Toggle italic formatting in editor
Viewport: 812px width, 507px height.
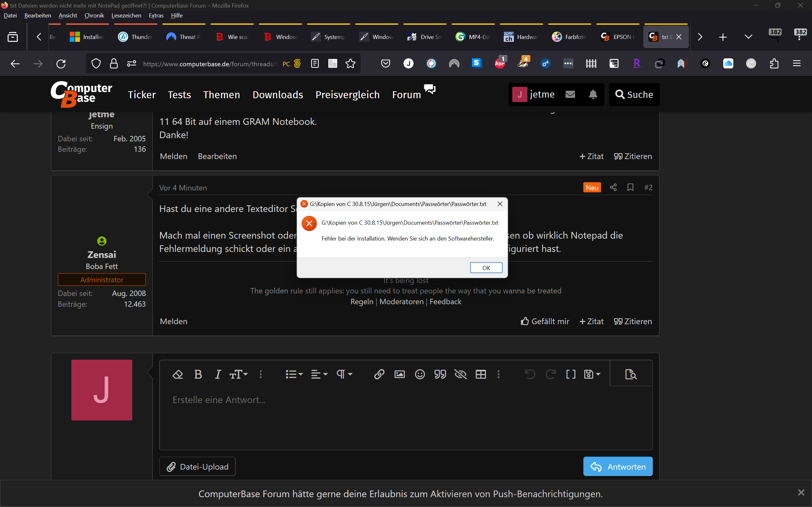click(x=218, y=374)
